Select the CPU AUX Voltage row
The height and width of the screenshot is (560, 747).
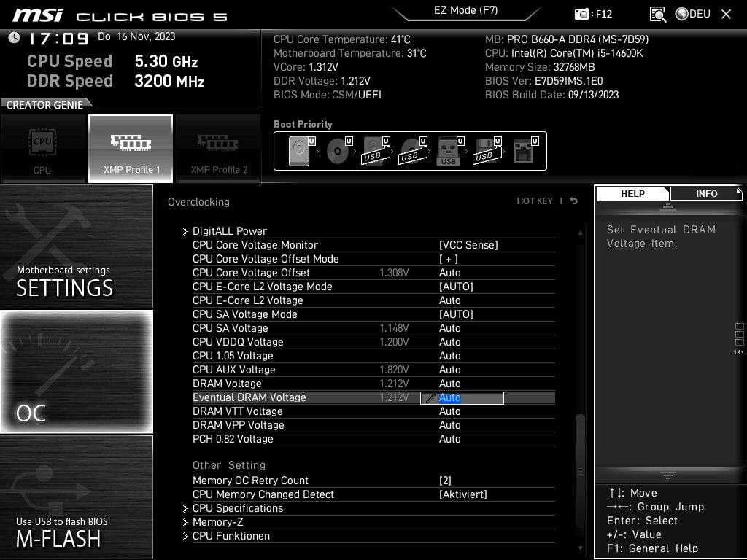(373, 370)
